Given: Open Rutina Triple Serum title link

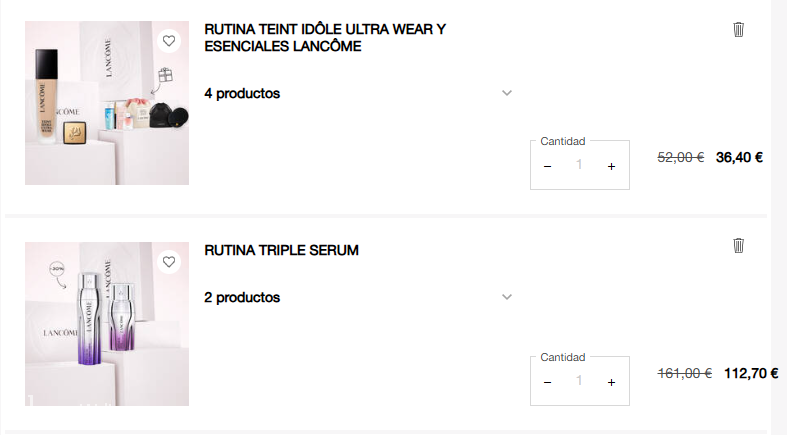Looking at the screenshot, I should (x=281, y=250).
